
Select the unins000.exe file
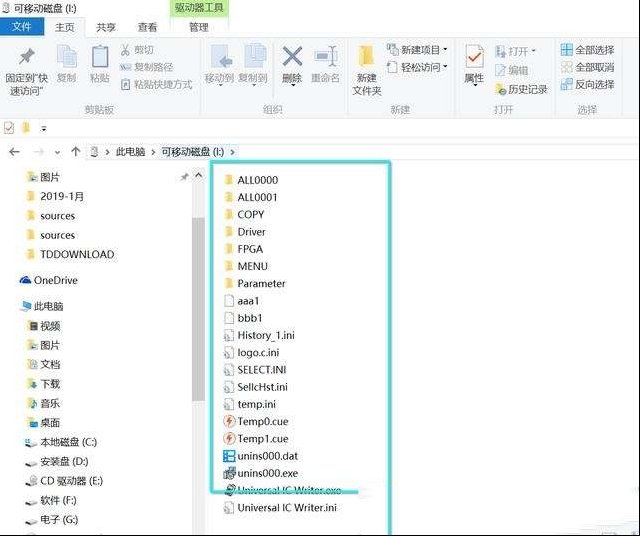coord(267,473)
